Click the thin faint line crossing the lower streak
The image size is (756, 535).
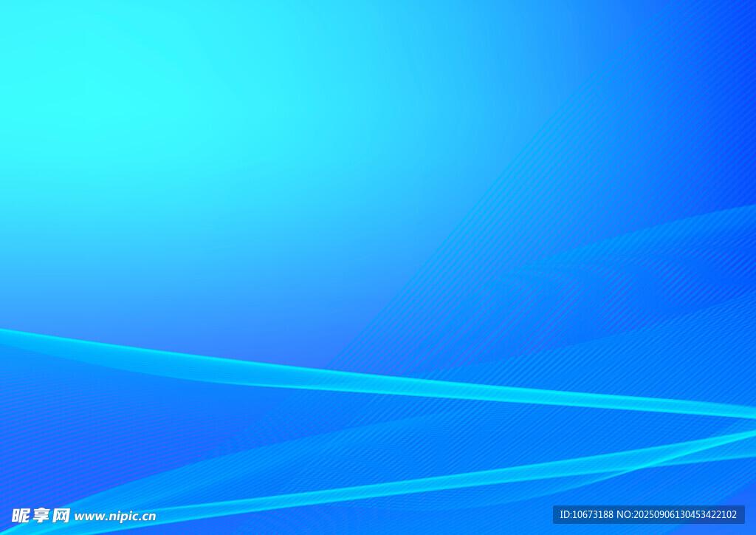[687, 460]
